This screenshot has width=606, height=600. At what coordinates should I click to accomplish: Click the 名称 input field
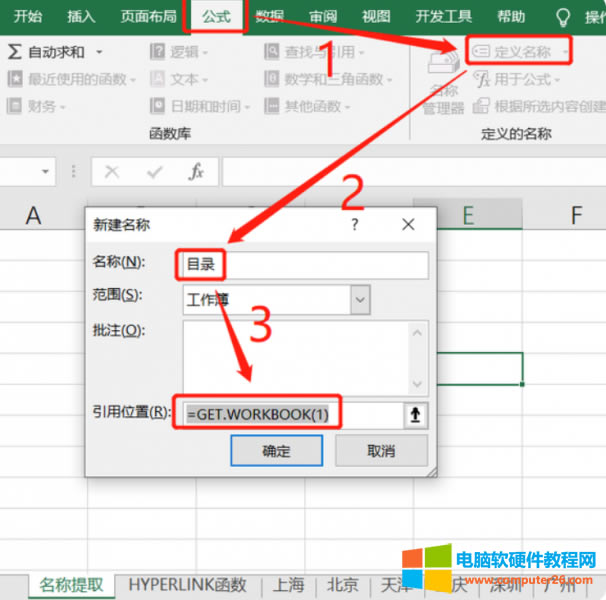click(305, 265)
